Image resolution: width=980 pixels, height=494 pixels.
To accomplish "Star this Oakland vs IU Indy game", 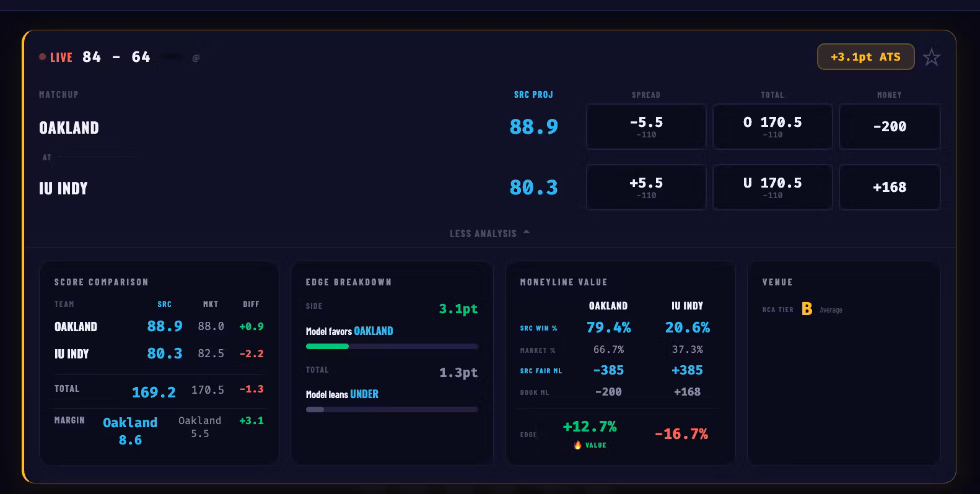I will pyautogui.click(x=931, y=58).
